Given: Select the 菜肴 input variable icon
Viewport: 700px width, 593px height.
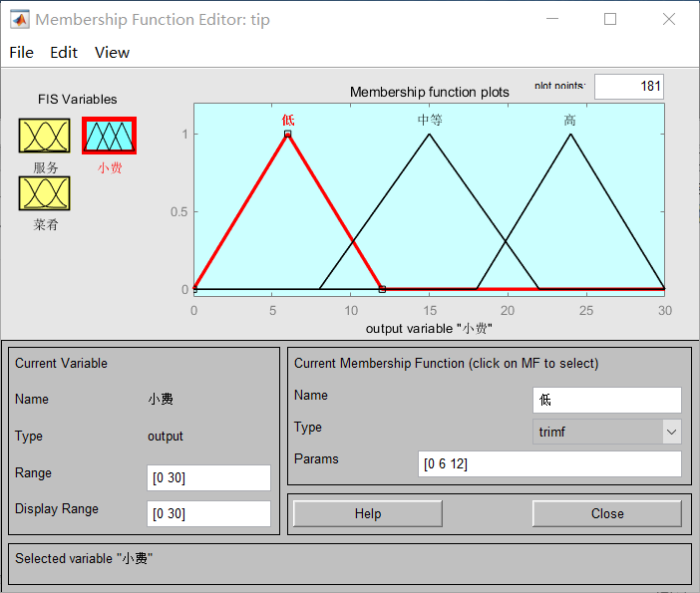Looking at the screenshot, I should pyautogui.click(x=44, y=193).
